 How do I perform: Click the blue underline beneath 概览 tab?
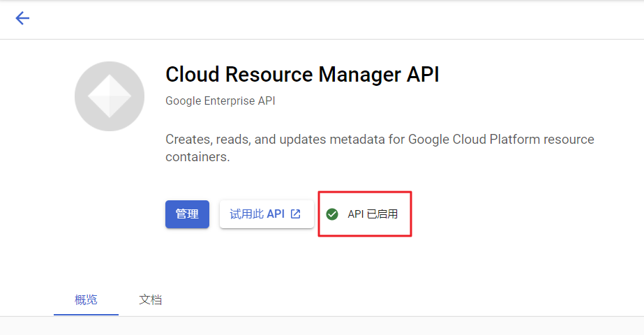86,314
